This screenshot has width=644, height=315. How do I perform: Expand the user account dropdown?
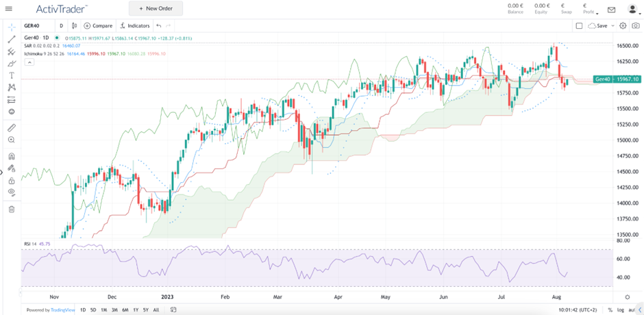(x=632, y=9)
